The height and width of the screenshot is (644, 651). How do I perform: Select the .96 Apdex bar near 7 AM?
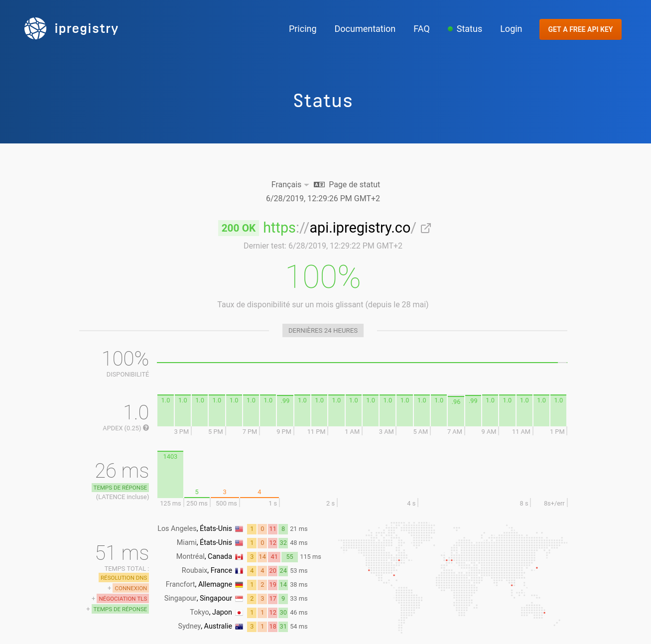[x=456, y=411]
